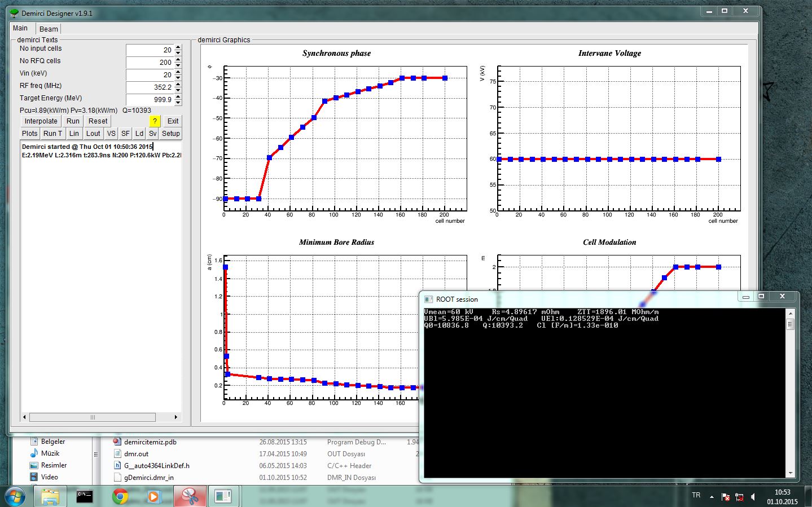Viewport: 812px width, 507px height.
Task: Open the Command Prompt taskbar icon
Action: [x=85, y=496]
